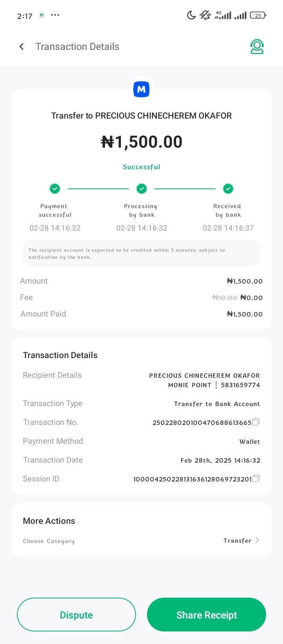Copy the Session ID with copy icon

click(x=256, y=479)
